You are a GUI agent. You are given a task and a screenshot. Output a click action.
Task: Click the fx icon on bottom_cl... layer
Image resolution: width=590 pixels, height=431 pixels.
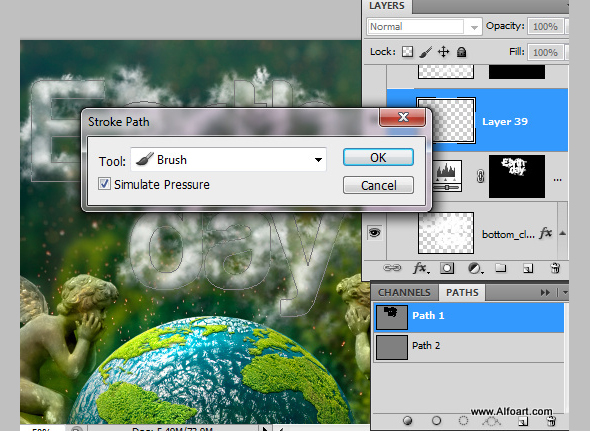pos(546,233)
